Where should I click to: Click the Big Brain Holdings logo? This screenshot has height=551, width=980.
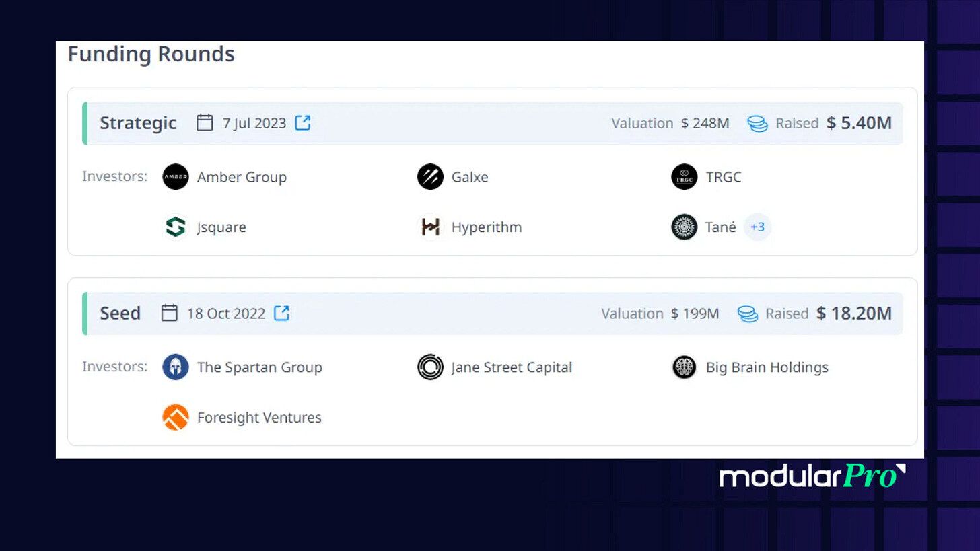coord(685,367)
